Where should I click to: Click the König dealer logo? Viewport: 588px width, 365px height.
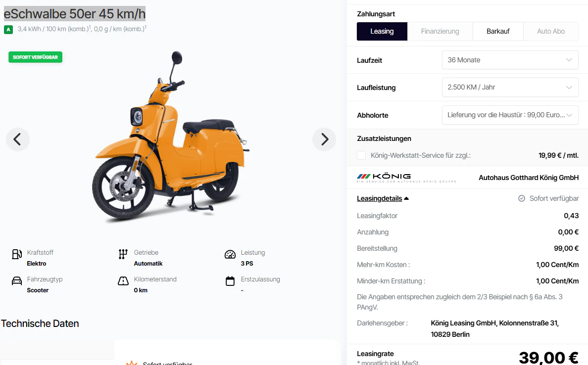(x=384, y=178)
